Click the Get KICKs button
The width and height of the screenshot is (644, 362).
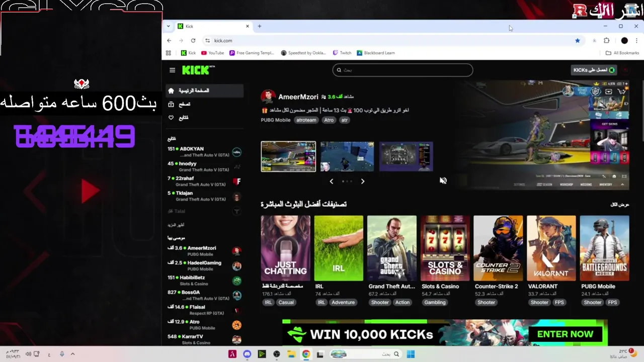(594, 70)
